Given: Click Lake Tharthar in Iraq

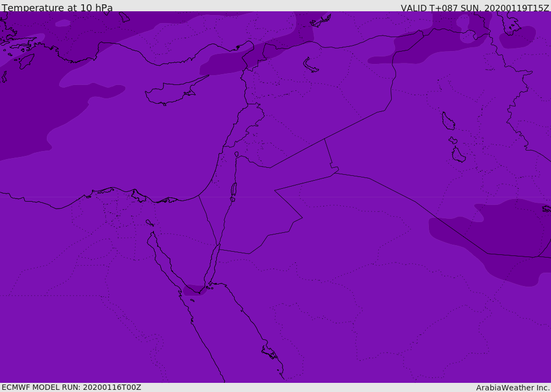Looking at the screenshot, I should pyautogui.click(x=448, y=121).
